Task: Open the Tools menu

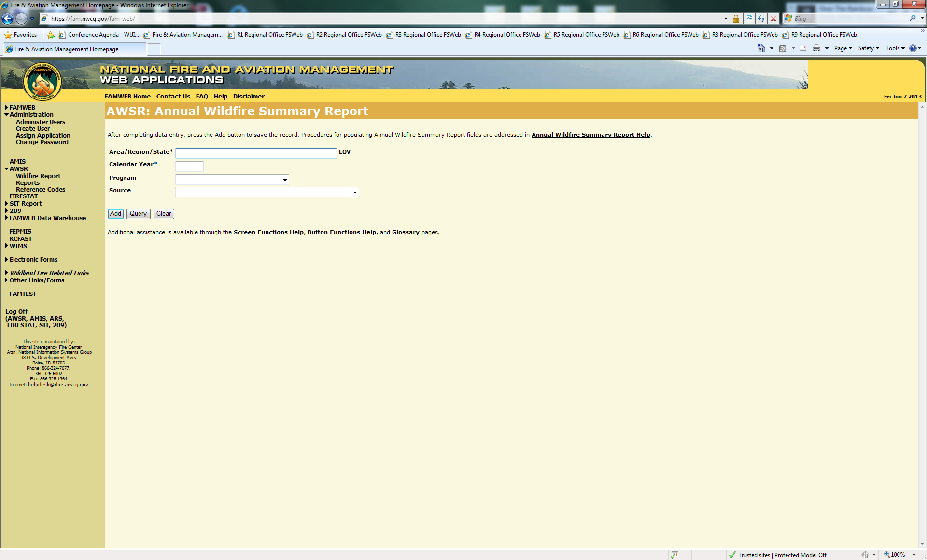Action: pyautogui.click(x=895, y=48)
